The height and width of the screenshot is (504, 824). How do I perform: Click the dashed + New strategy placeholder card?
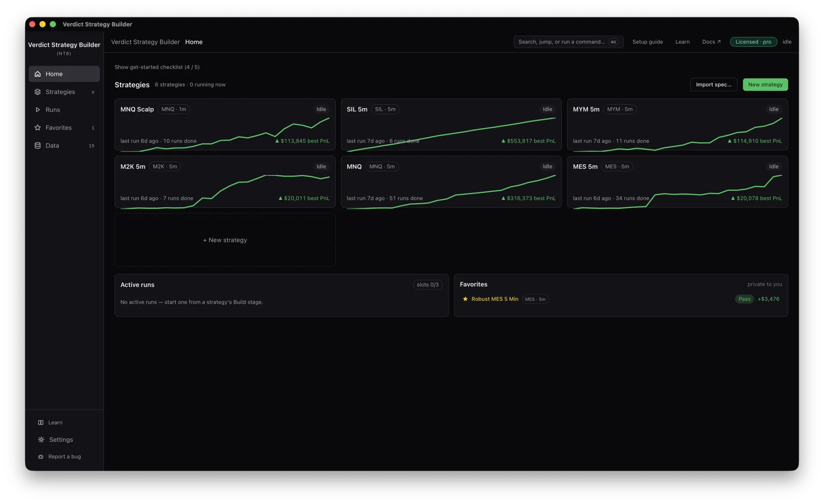tap(225, 240)
